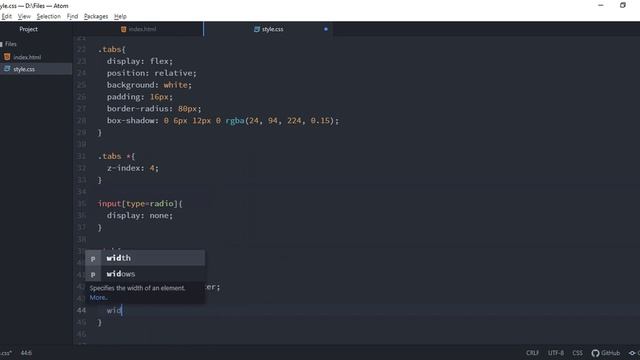Click the HTML icon beside index.html in tree
The height and width of the screenshot is (360, 640).
coord(7,57)
